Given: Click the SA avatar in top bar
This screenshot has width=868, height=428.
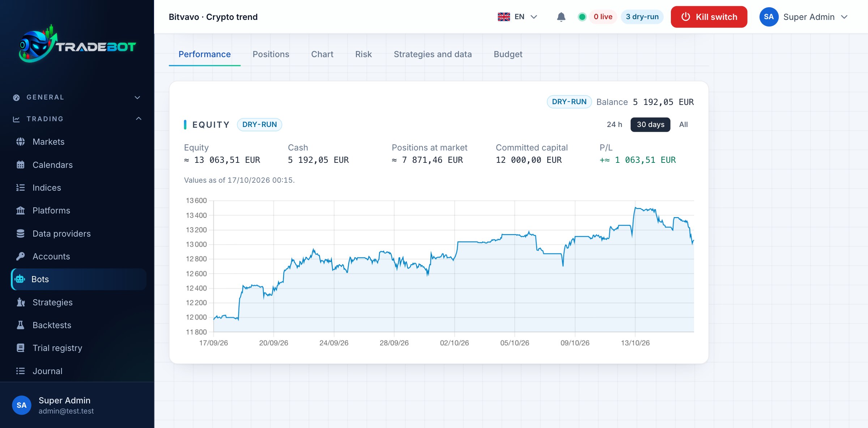Looking at the screenshot, I should (769, 17).
